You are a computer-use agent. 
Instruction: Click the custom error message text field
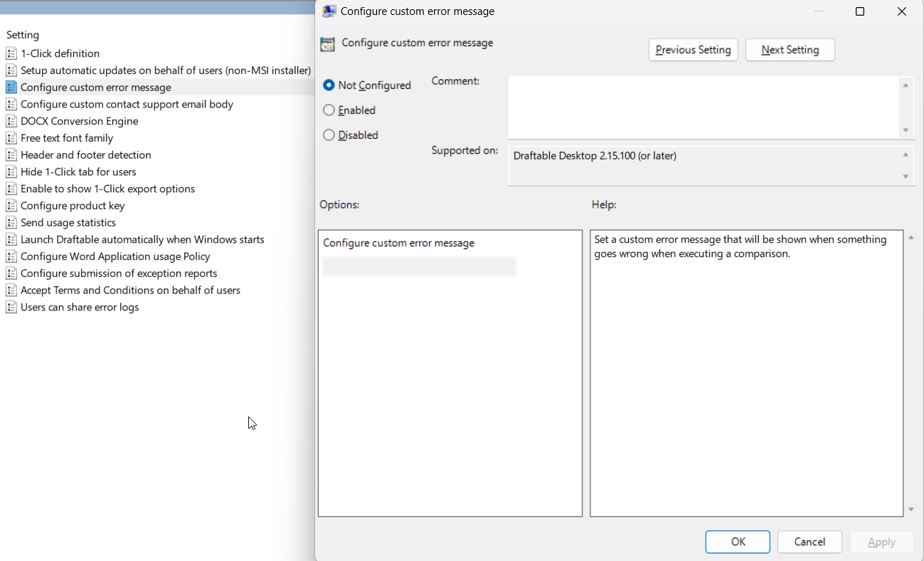[x=419, y=267]
